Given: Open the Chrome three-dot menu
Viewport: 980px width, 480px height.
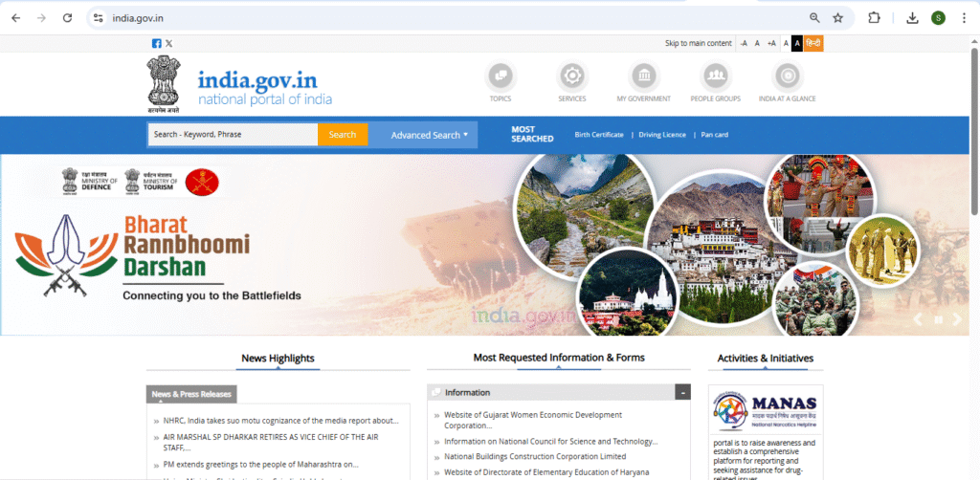Looking at the screenshot, I should (964, 18).
